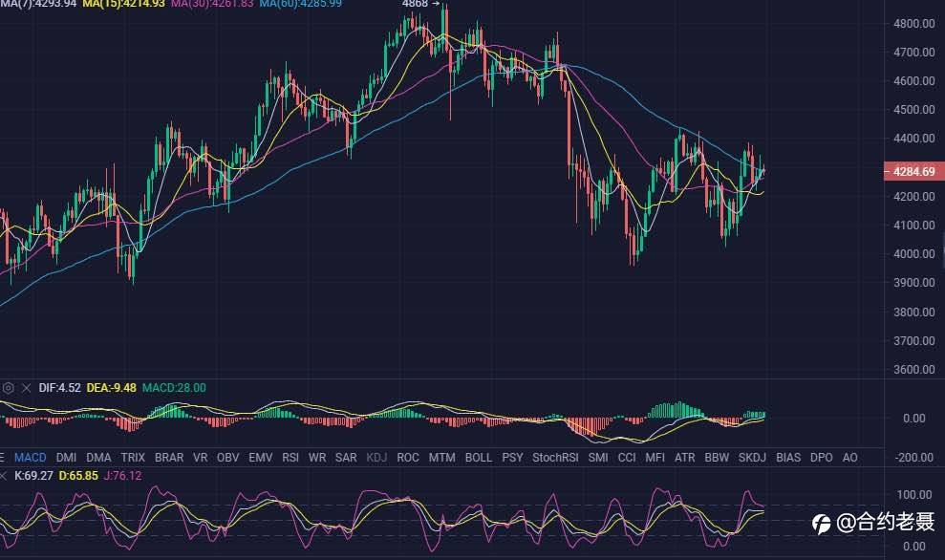Click the -200.00 MACD axis label

[x=914, y=458]
